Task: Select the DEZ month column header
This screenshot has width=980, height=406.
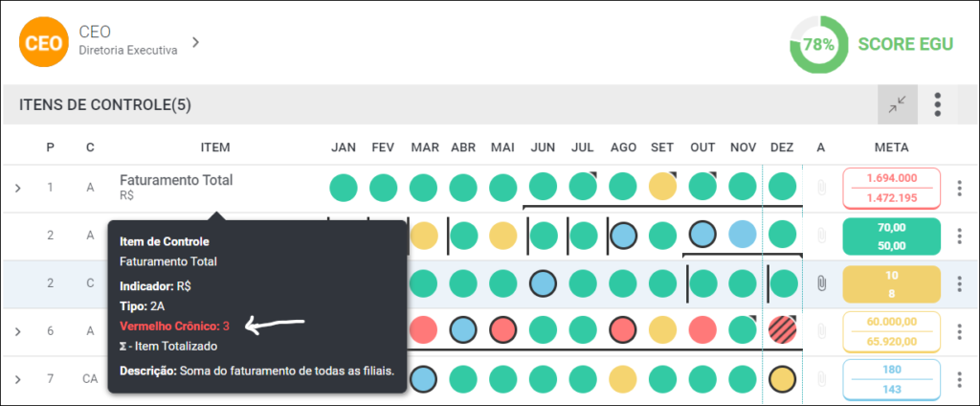Action: [x=782, y=147]
